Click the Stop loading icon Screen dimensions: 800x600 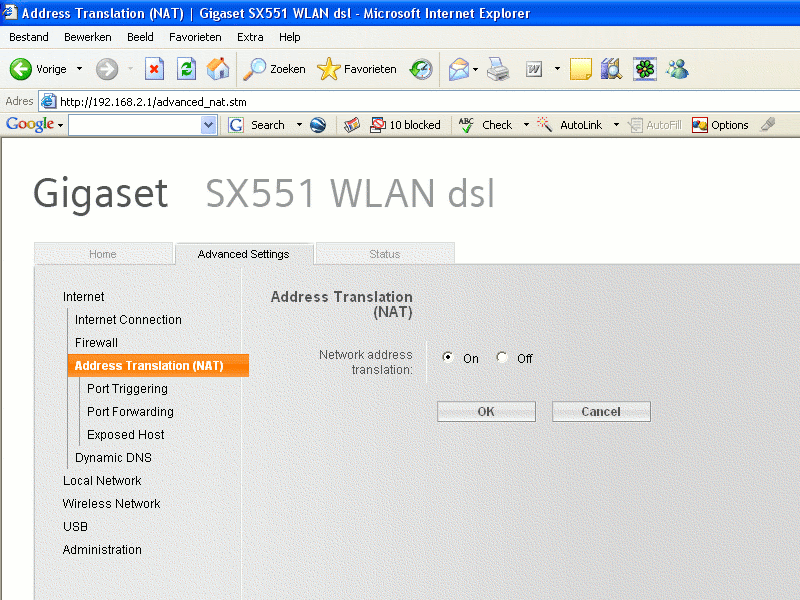(154, 69)
